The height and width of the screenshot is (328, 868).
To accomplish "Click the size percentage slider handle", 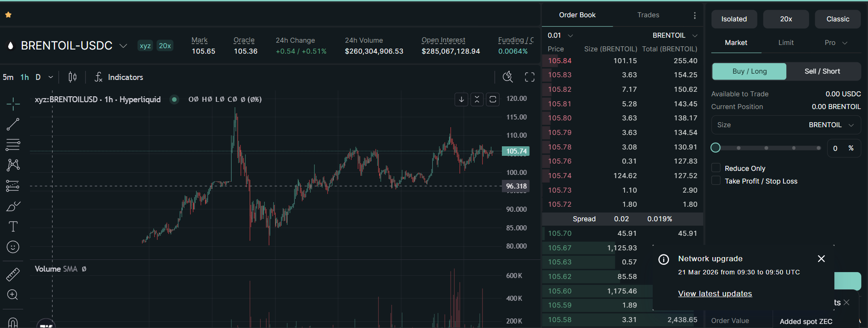I will click(715, 148).
